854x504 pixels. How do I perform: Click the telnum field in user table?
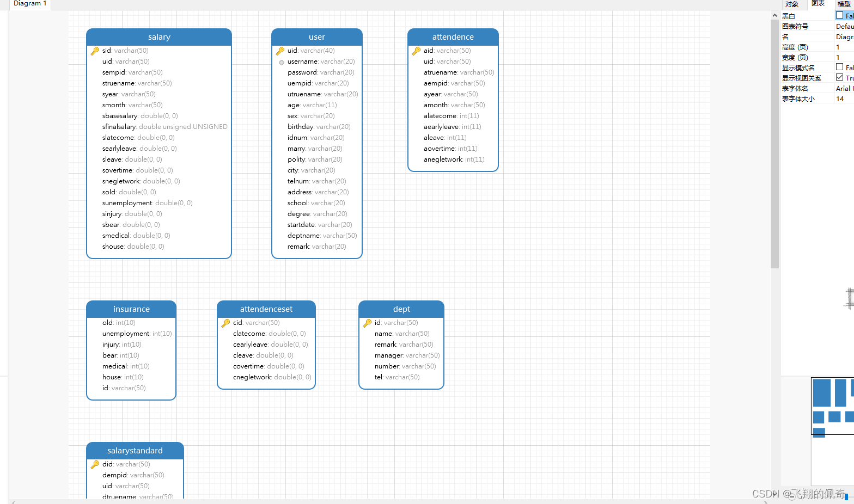click(317, 181)
